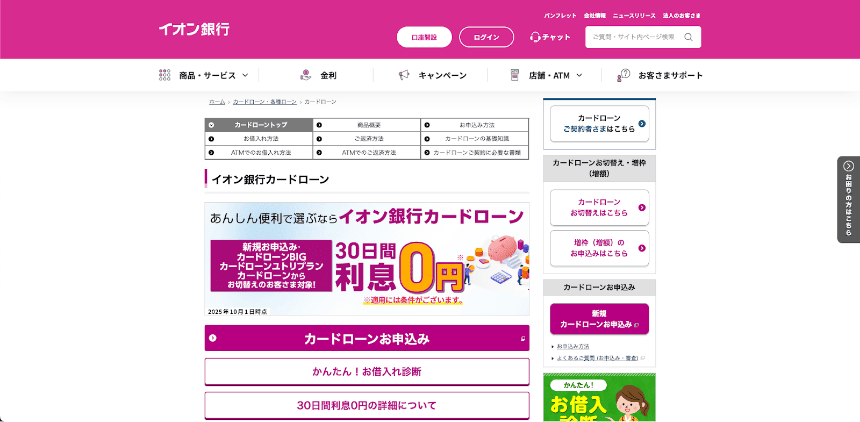Image resolution: width=860 pixels, height=422 pixels.
Task: Click arrow icon beside カードローントップ
Action: tap(211, 125)
